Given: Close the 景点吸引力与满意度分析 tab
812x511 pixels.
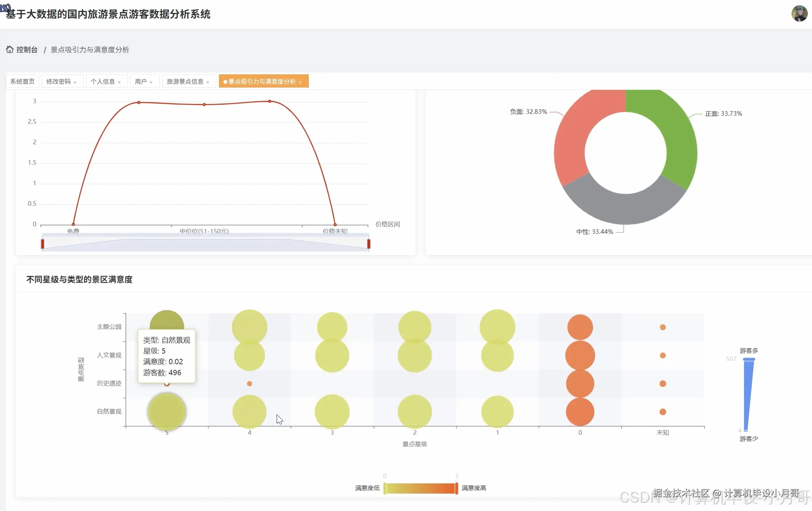Looking at the screenshot, I should click(301, 82).
